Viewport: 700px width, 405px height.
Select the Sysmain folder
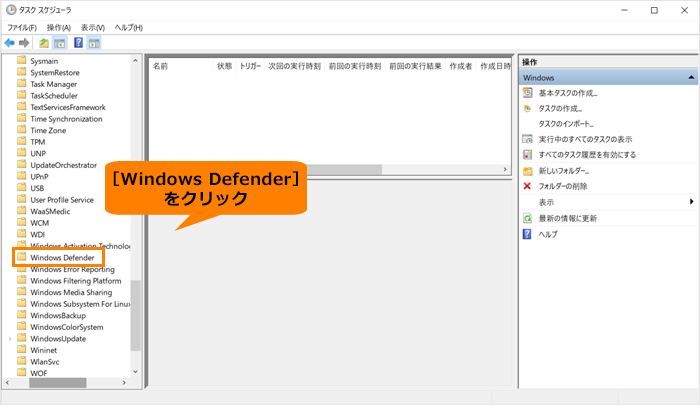point(44,61)
